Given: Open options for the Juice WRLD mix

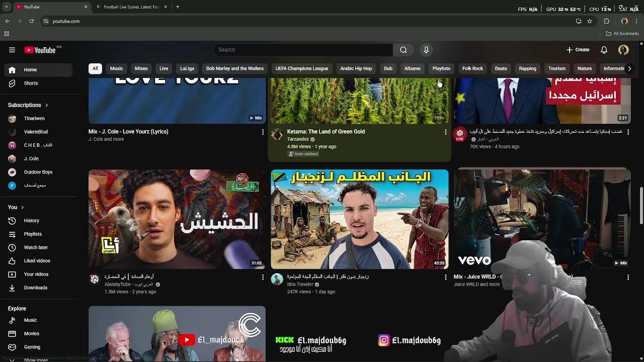Looking at the screenshot, I should tap(628, 277).
